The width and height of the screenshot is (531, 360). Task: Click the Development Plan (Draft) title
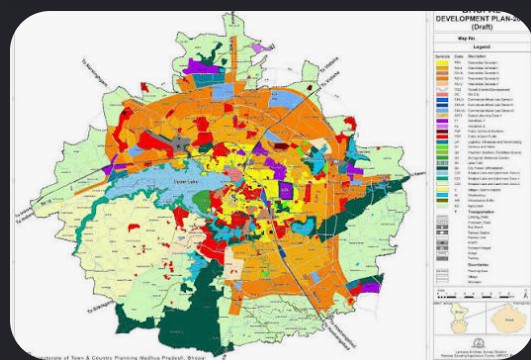pyautogui.click(x=483, y=20)
